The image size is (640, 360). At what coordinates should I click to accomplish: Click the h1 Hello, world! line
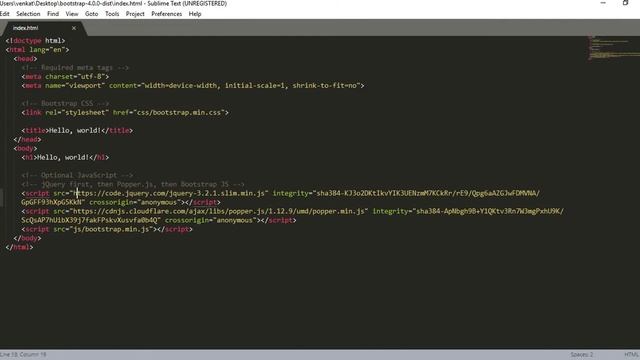pyautogui.click(x=65, y=158)
